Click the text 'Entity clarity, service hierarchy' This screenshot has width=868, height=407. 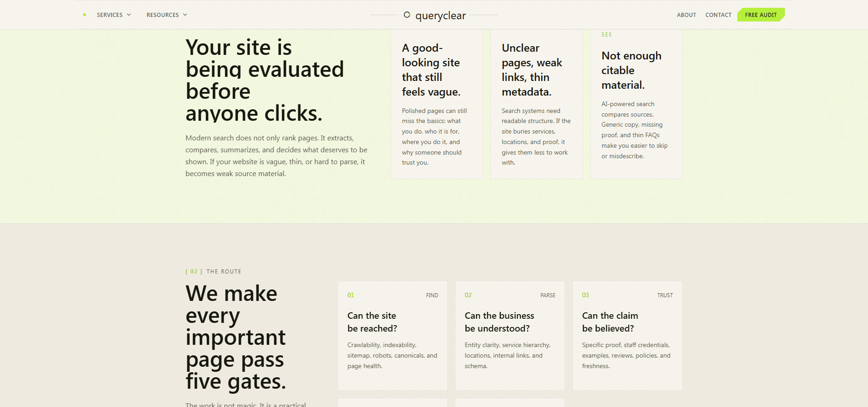pyautogui.click(x=508, y=355)
